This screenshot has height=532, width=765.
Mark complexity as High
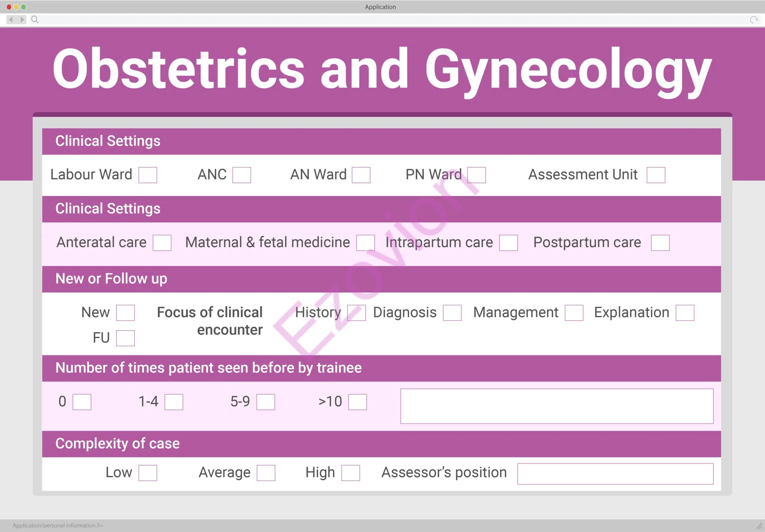click(351, 473)
